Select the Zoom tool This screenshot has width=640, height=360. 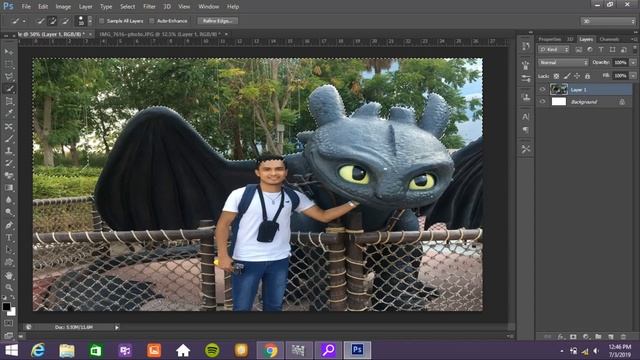9,288
